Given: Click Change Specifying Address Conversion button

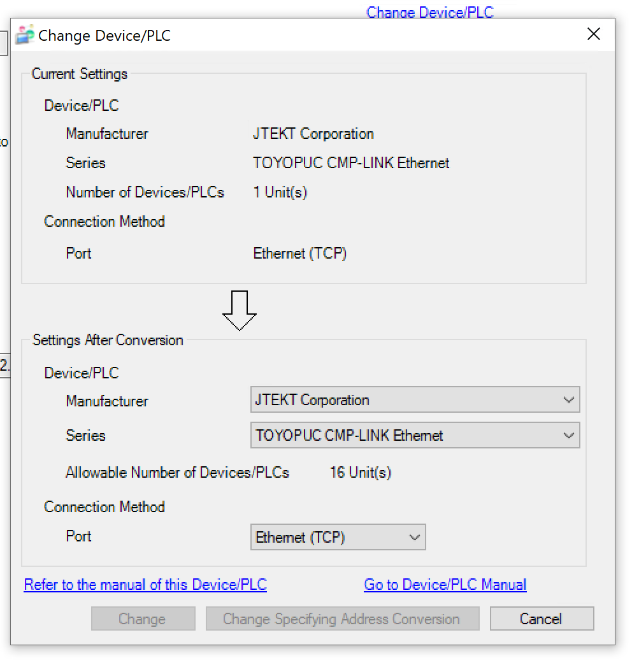Looking at the screenshot, I should (x=342, y=619).
